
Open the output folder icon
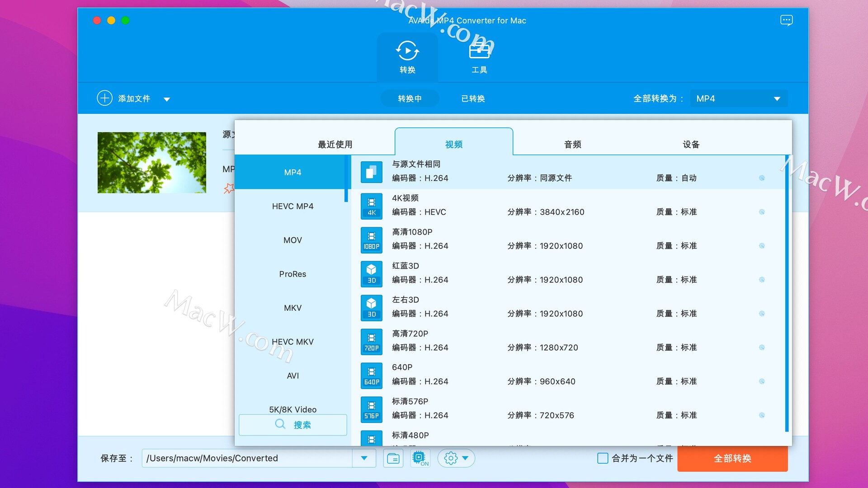coord(393,458)
